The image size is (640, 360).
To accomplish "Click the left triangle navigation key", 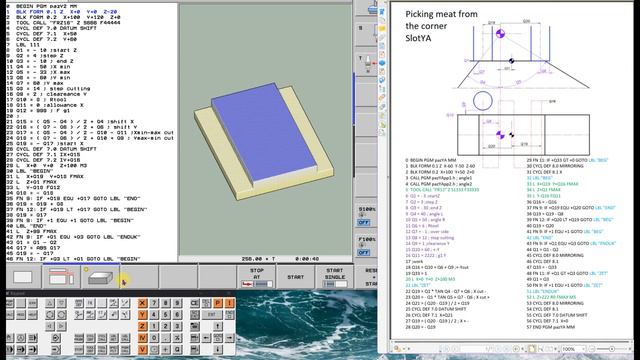I will pyautogui.click(x=50, y=326).
